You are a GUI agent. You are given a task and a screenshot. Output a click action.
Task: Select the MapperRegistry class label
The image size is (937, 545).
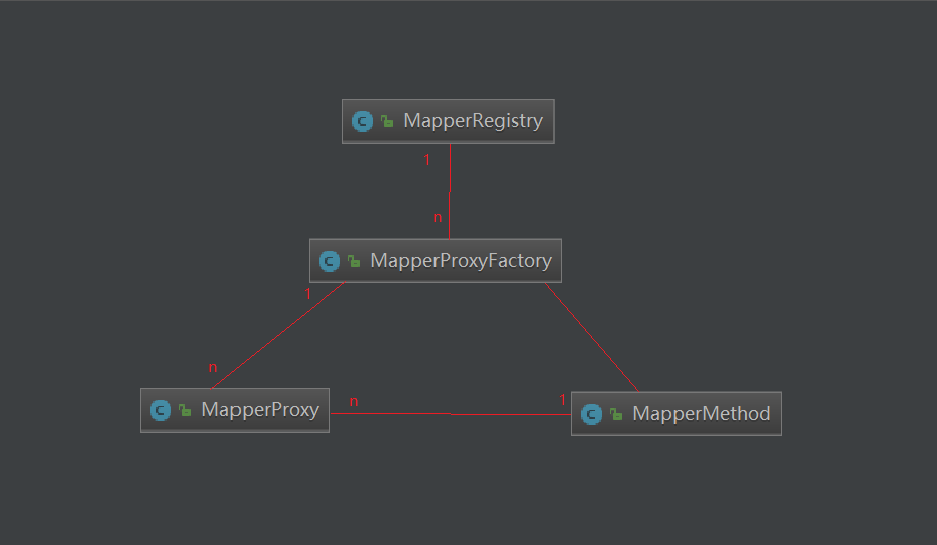point(473,121)
